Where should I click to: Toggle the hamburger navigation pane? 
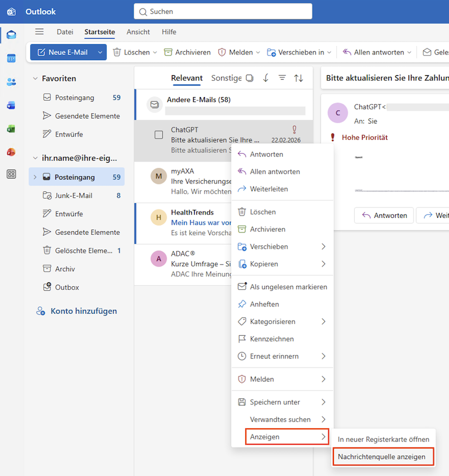[x=39, y=31]
